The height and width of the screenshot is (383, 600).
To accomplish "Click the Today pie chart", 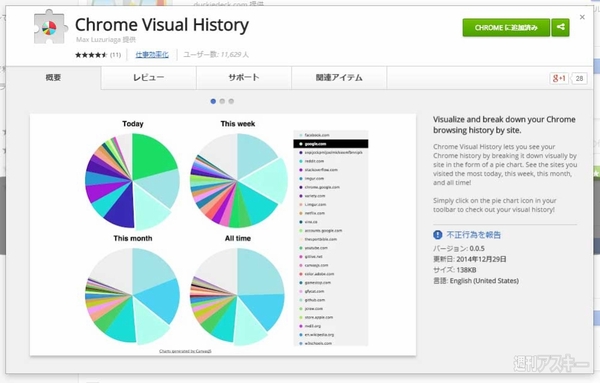I will (x=132, y=181).
